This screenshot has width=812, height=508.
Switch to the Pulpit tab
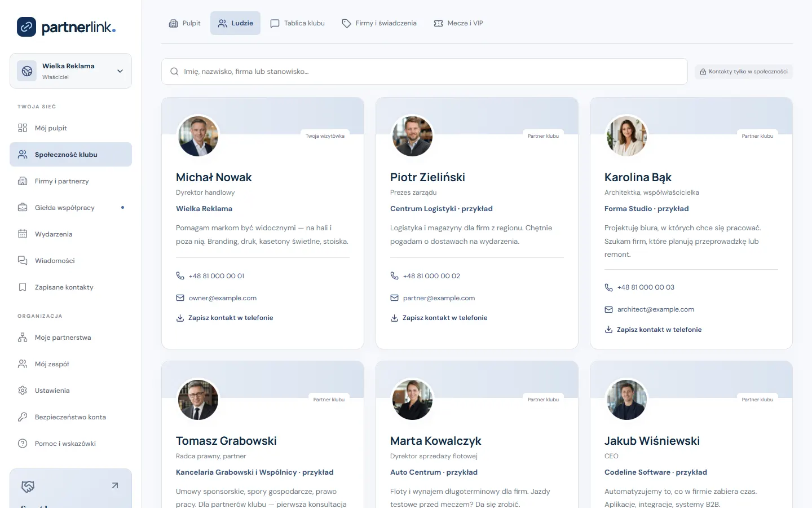click(x=185, y=23)
